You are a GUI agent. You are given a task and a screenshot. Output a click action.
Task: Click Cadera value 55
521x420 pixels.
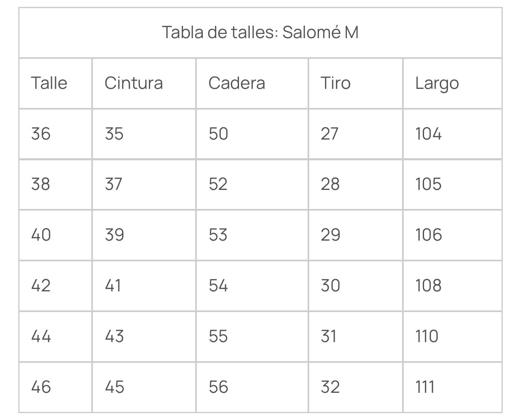click(218, 336)
